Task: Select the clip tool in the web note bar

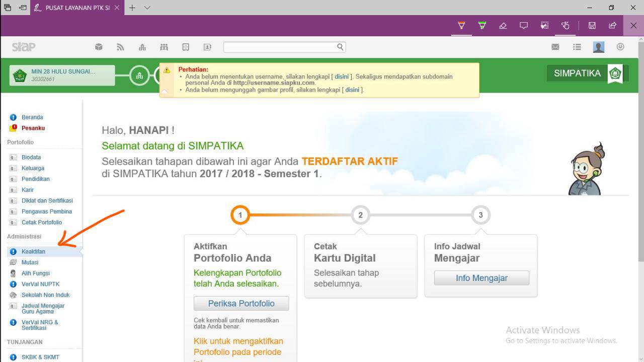Action: pyautogui.click(x=544, y=25)
